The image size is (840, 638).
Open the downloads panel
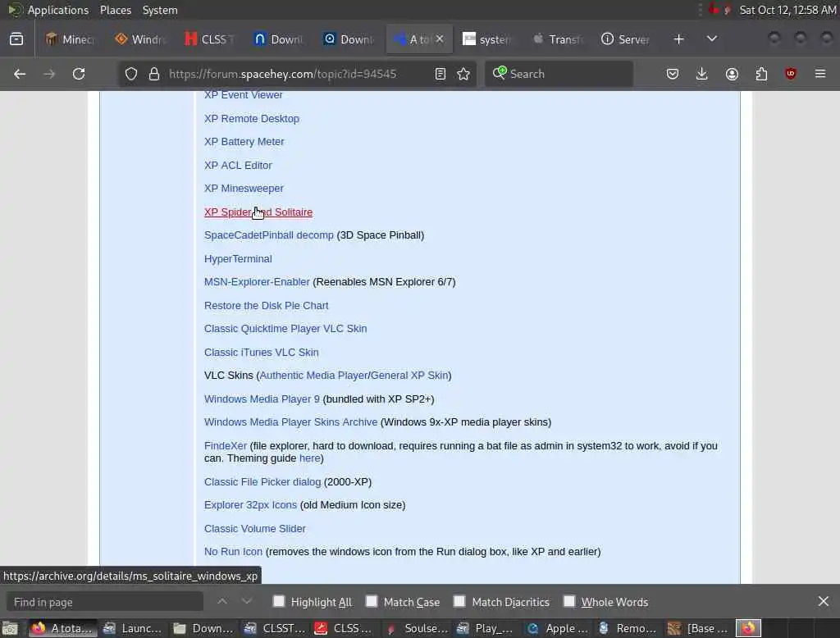pos(702,74)
